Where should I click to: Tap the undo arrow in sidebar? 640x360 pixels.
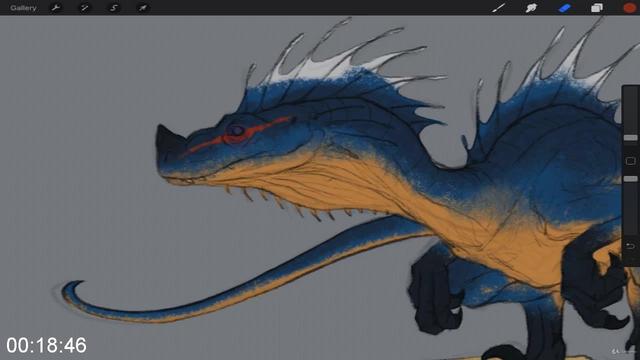pos(630,246)
